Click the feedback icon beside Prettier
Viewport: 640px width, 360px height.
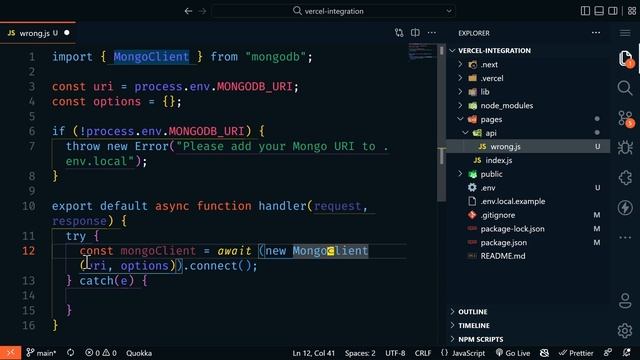point(608,353)
